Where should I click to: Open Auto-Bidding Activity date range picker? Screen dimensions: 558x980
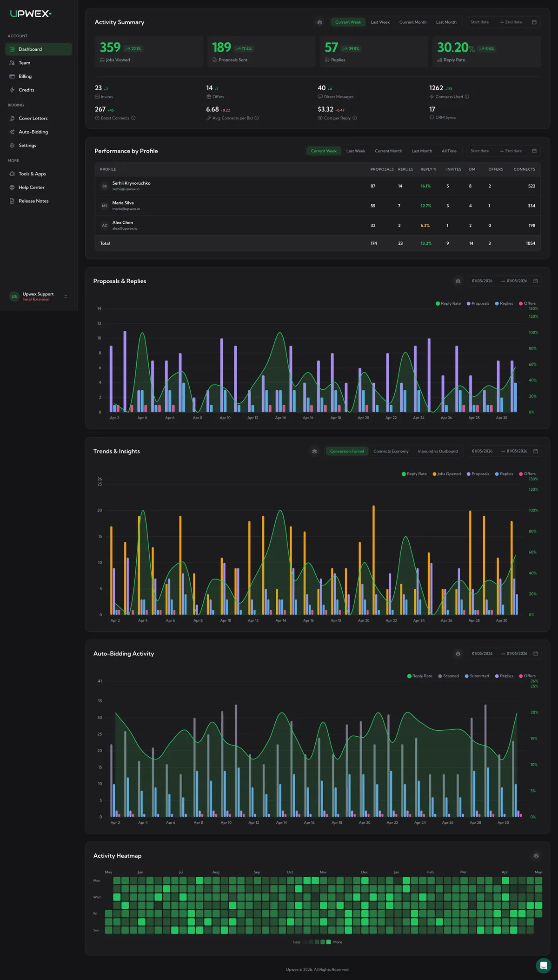click(x=504, y=653)
